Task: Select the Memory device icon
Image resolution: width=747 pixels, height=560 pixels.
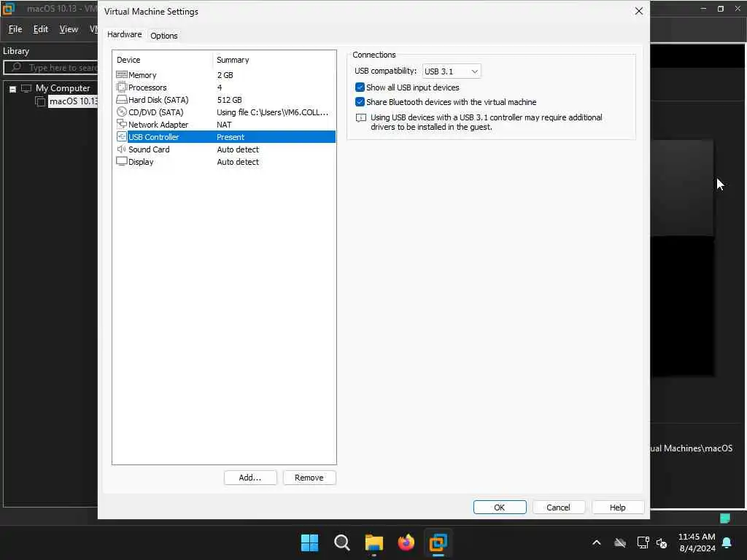Action: [x=122, y=75]
